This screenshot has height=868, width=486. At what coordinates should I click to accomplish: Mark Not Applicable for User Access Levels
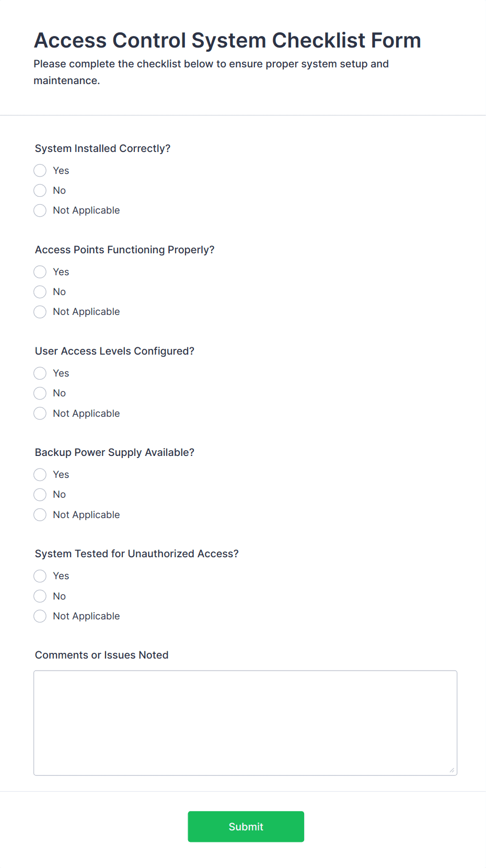[40, 414]
